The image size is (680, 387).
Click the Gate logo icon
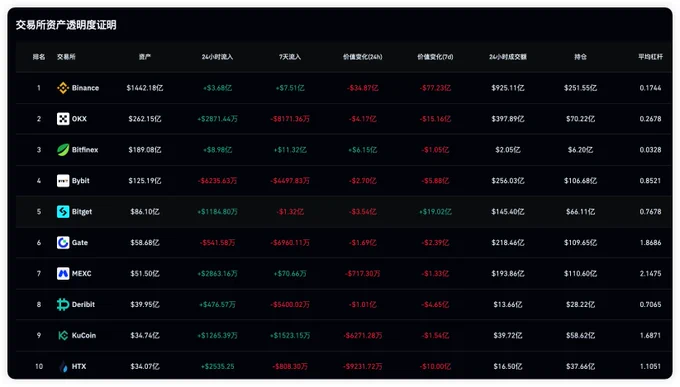coord(63,243)
